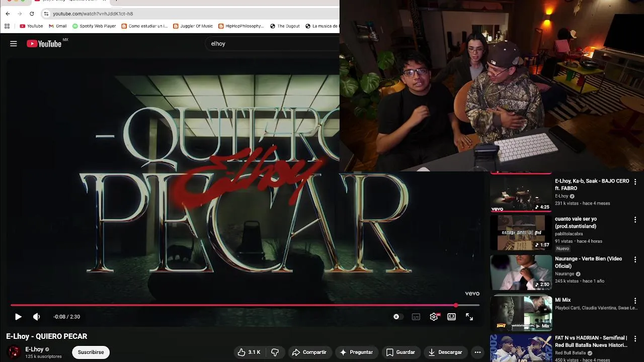Toggle subtitles with the captions icon
Viewport: 644px width, 362px height.
pyautogui.click(x=416, y=317)
